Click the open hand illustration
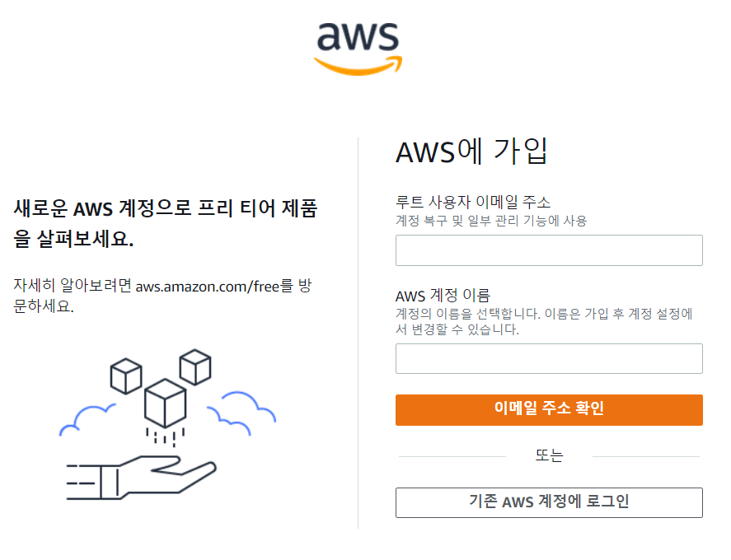The height and width of the screenshot is (560, 731). click(141, 478)
